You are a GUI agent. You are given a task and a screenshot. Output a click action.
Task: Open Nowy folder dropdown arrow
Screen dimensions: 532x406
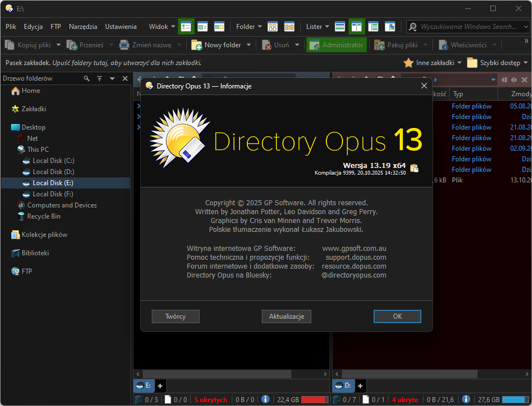(x=248, y=45)
